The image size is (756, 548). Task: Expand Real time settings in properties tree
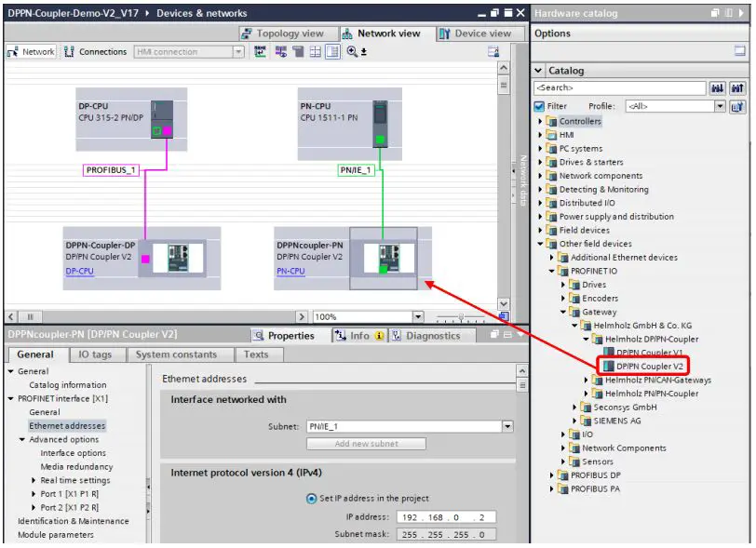pyautogui.click(x=34, y=480)
